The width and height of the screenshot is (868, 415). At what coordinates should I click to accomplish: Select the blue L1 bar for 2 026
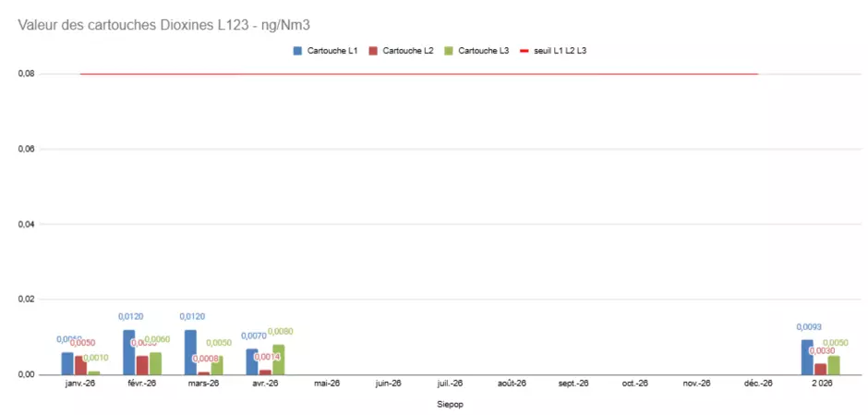click(808, 358)
